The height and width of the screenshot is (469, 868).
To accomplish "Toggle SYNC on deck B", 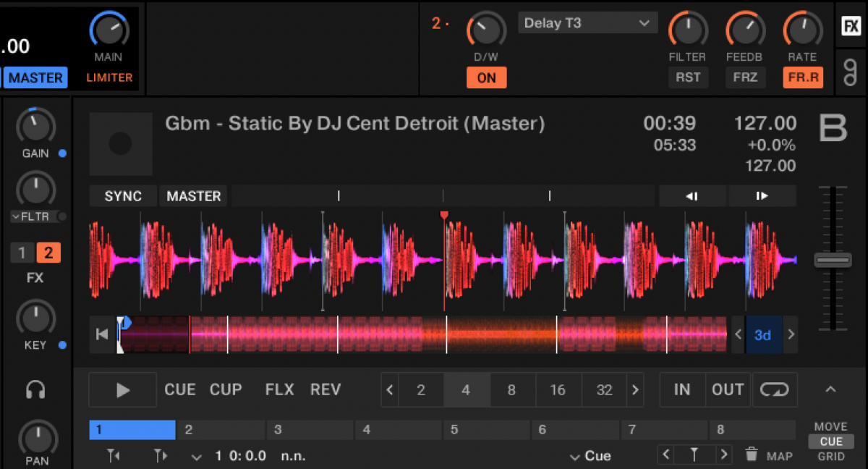I will [123, 196].
